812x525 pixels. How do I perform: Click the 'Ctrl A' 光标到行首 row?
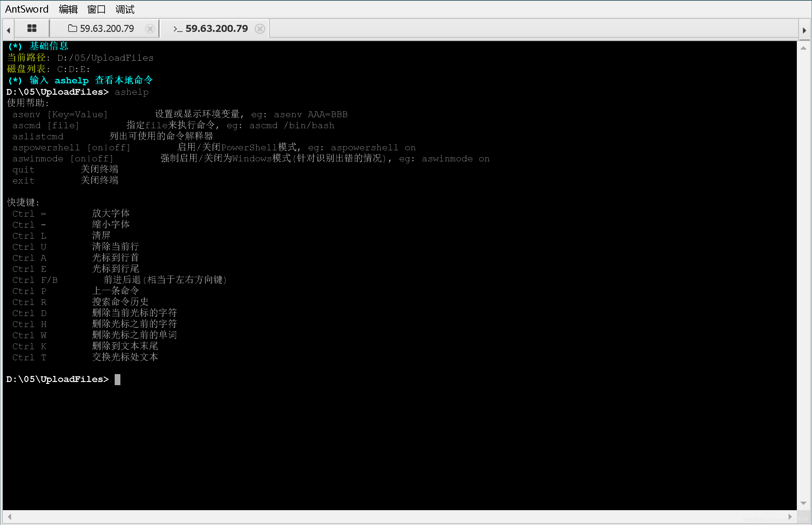(x=76, y=258)
